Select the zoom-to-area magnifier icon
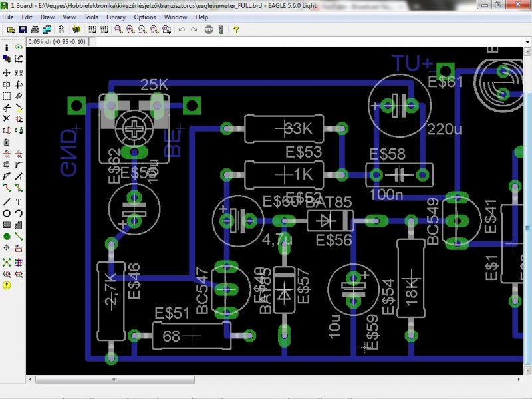This screenshot has width=532, height=399. tap(167, 30)
